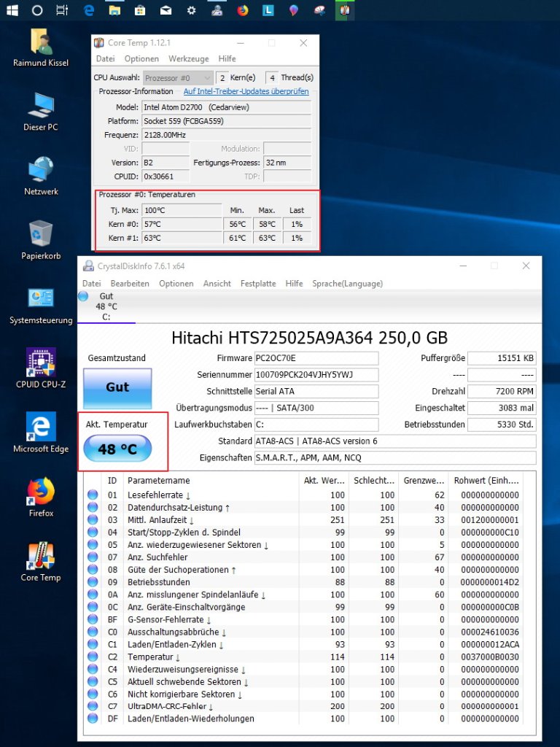Screen dimensions: 560x747
Task: Switch to Core Temp taskbar icon
Action: click(345, 10)
